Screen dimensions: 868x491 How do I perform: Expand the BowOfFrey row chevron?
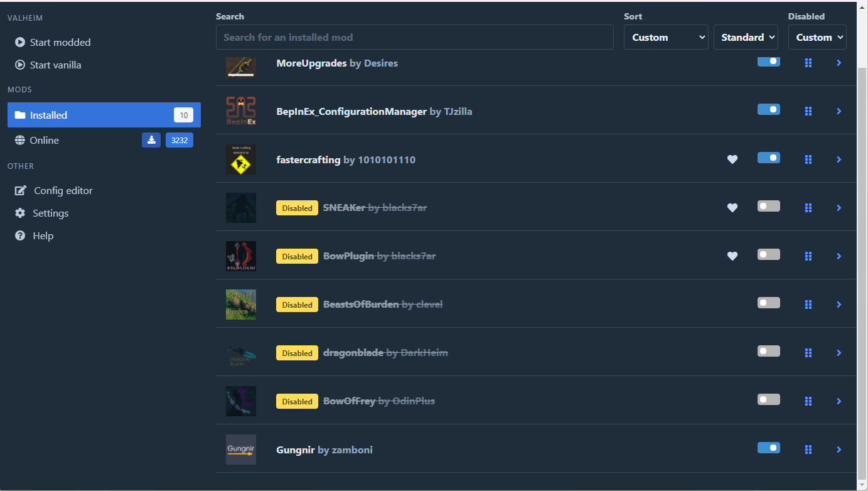(839, 401)
